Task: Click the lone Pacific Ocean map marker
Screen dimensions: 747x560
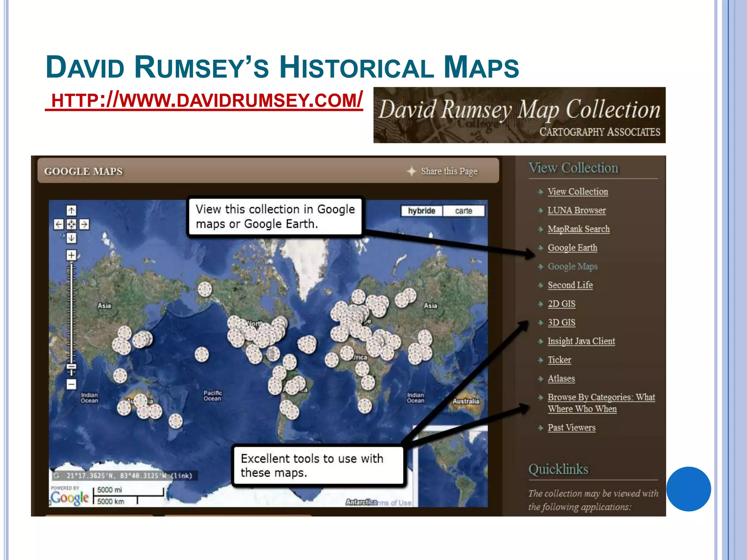Action: 202,354
